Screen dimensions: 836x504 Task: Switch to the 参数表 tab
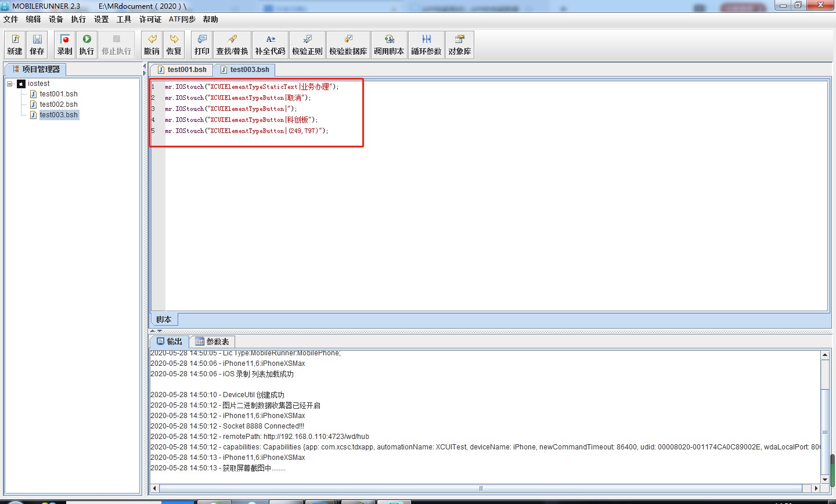212,341
